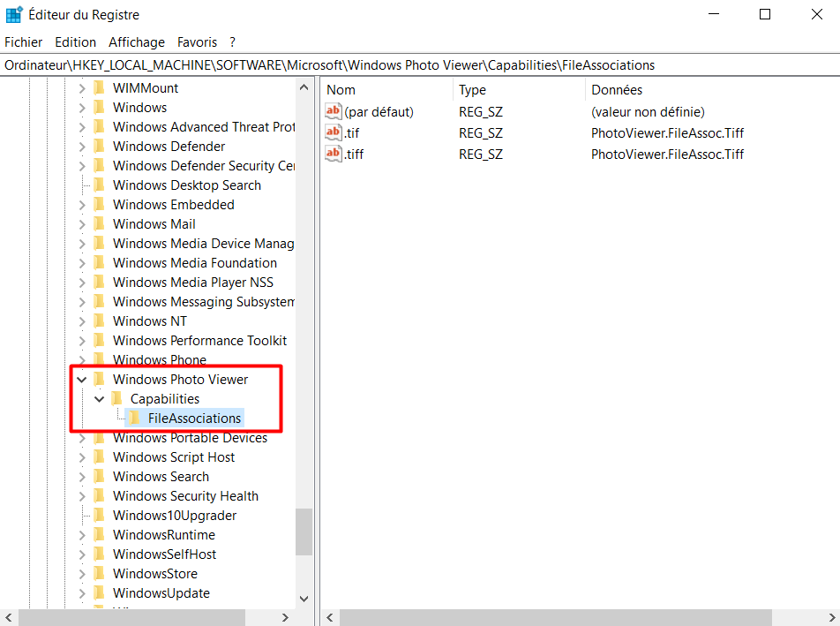Select Windows Script Host folder icon
The width and height of the screenshot is (840, 626).
pos(99,456)
